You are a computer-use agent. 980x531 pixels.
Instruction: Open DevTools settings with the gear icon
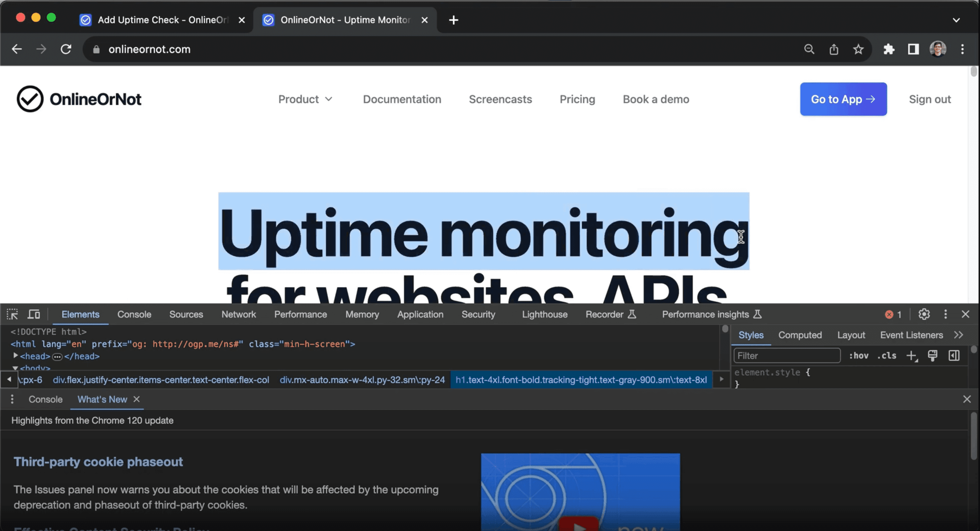point(924,314)
